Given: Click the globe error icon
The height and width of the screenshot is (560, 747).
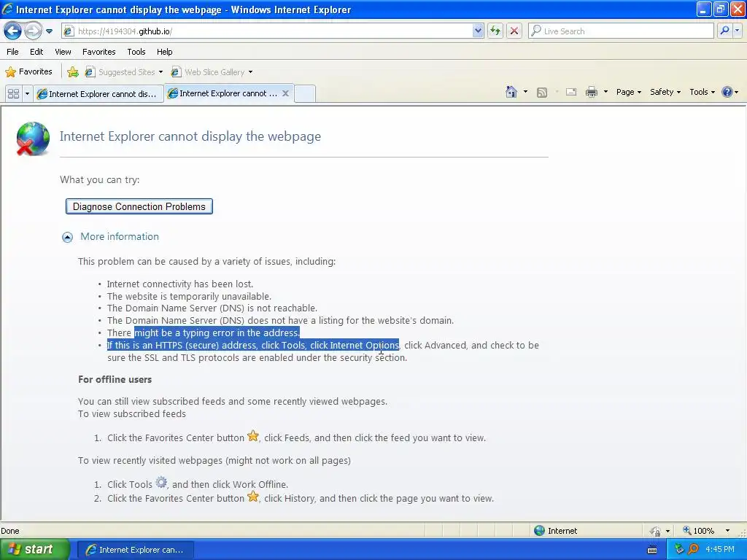Looking at the screenshot, I should pos(32,139).
